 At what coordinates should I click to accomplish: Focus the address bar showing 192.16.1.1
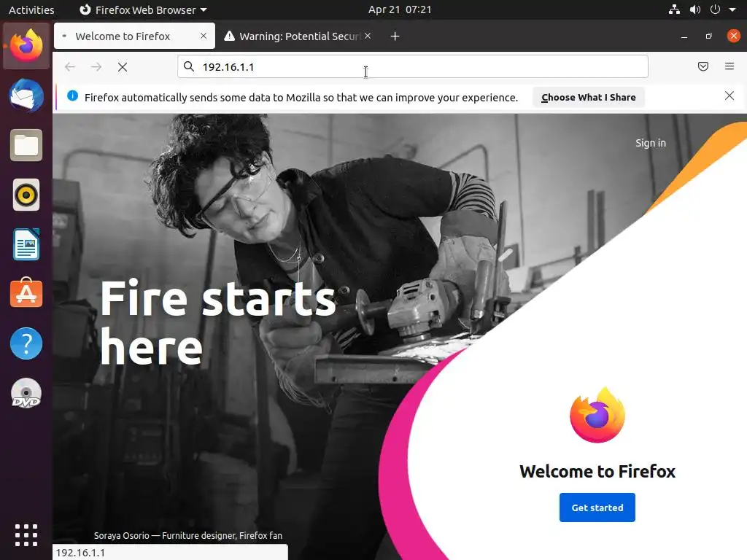click(413, 66)
